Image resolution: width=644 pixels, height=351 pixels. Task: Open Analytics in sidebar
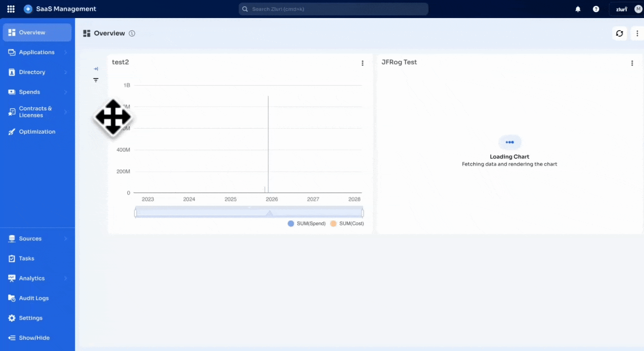click(37, 278)
